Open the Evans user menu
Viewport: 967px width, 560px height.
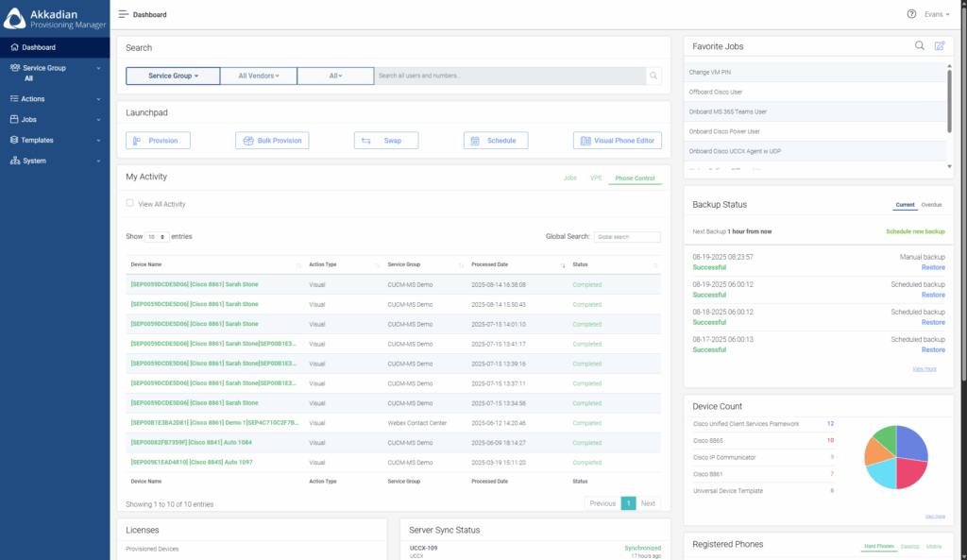[937, 14]
